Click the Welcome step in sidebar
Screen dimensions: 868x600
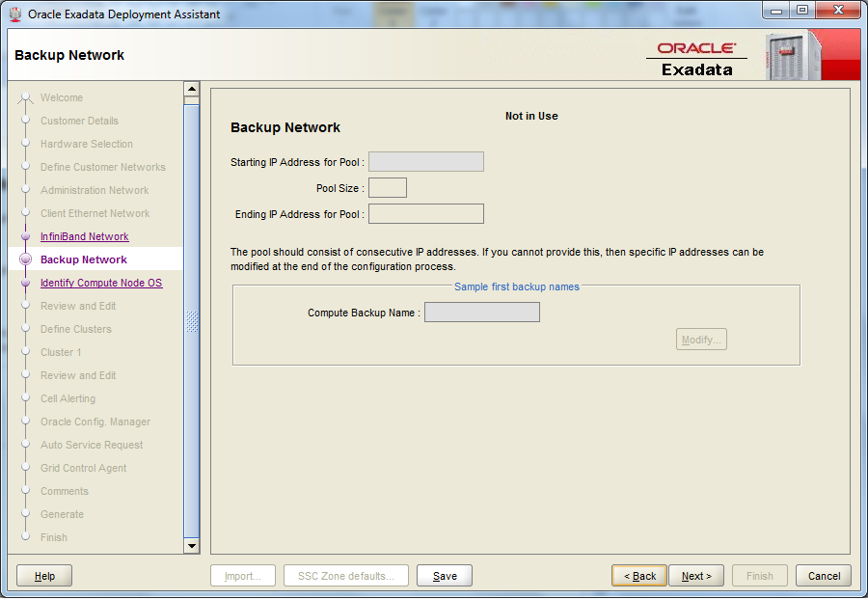point(62,97)
